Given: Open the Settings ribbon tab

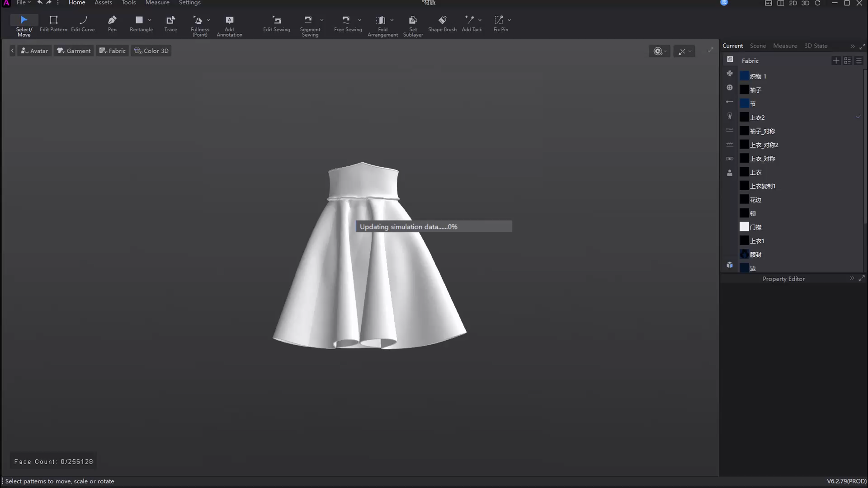Looking at the screenshot, I should [x=189, y=3].
